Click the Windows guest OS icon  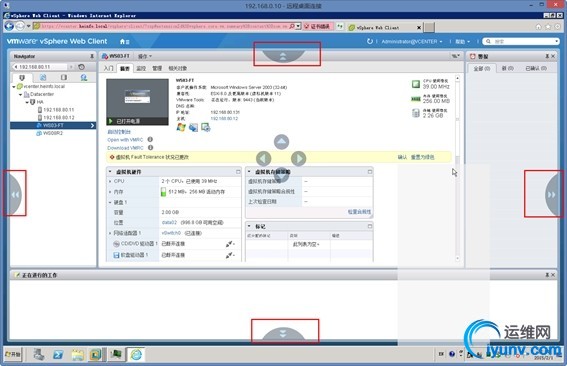[x=181, y=127]
